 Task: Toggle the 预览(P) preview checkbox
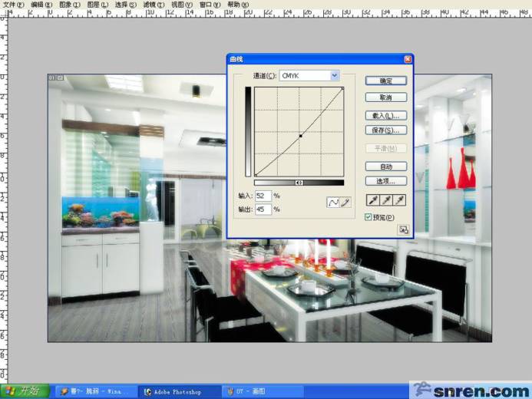(x=368, y=217)
